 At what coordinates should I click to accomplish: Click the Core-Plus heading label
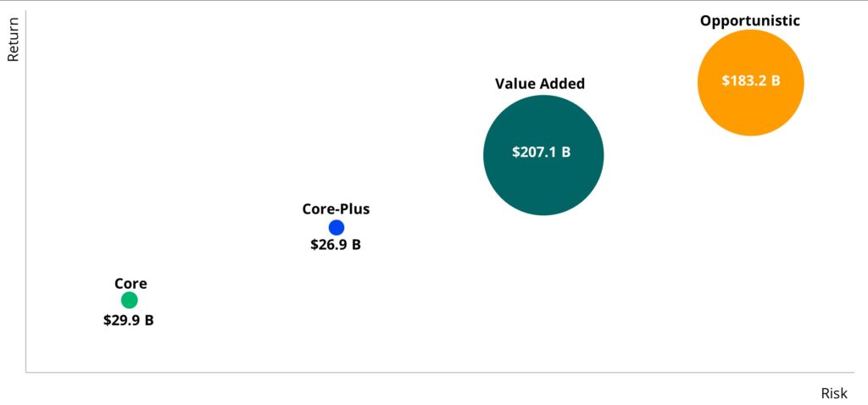(x=336, y=209)
